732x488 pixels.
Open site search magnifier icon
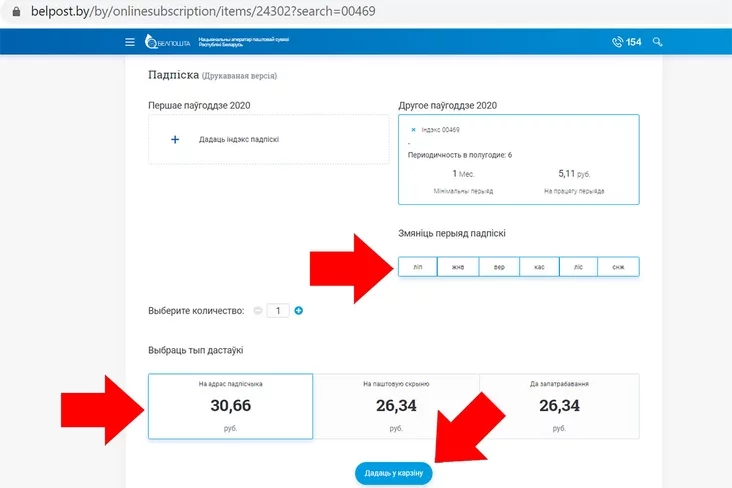coord(657,42)
